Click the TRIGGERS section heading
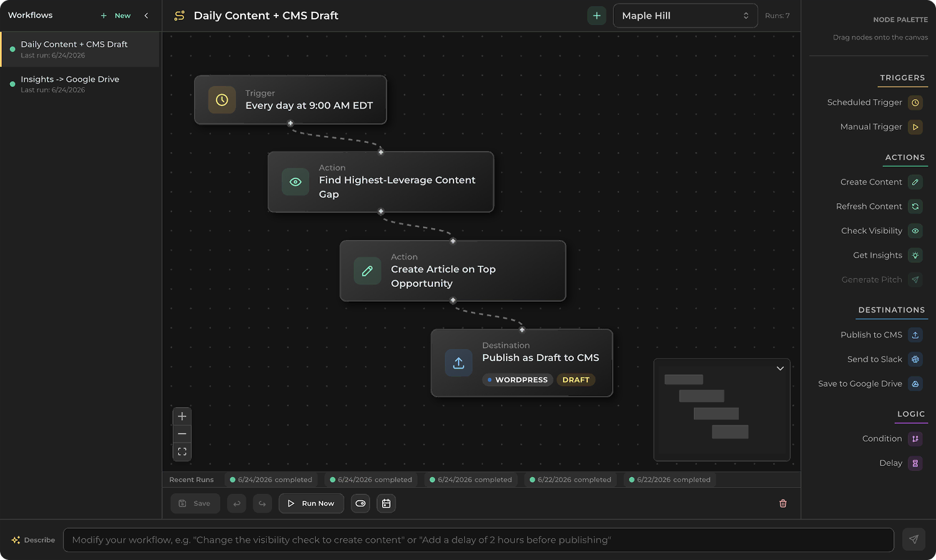 pyautogui.click(x=902, y=78)
